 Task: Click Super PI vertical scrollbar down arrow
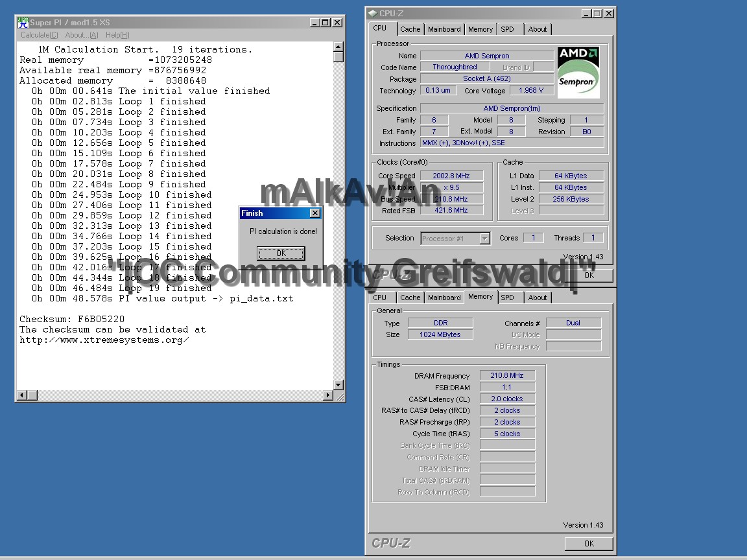(x=338, y=385)
